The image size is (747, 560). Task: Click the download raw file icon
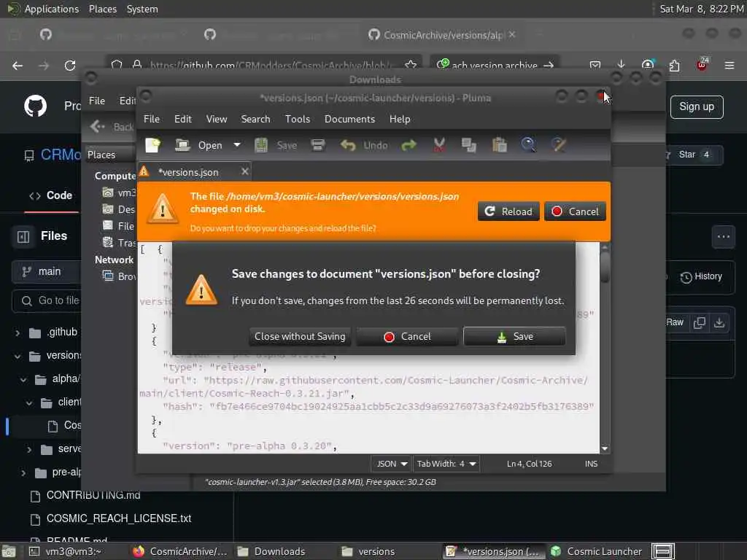tap(719, 322)
